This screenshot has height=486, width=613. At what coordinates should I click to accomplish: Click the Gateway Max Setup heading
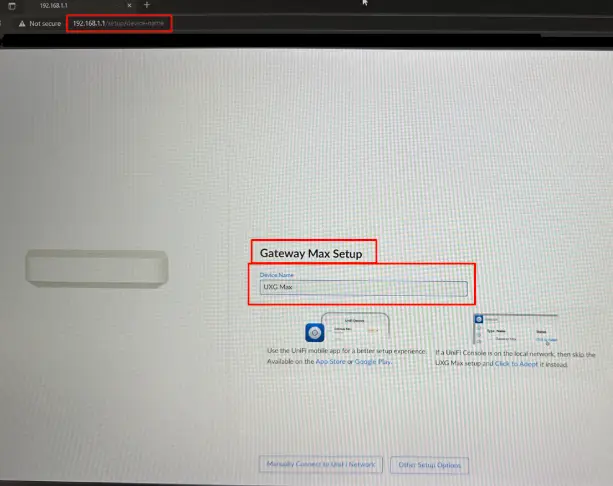pos(311,253)
